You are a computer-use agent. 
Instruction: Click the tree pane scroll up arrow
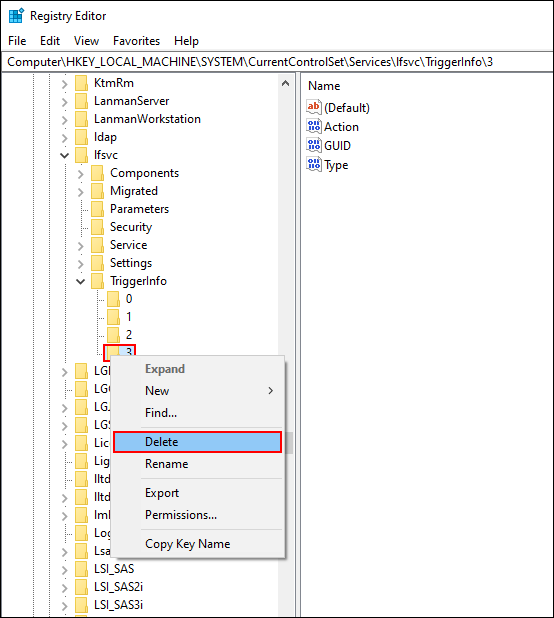coord(286,83)
